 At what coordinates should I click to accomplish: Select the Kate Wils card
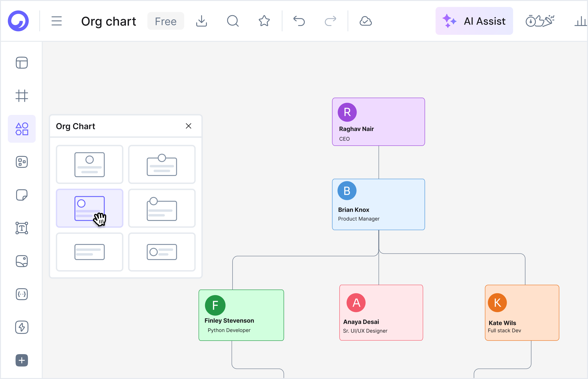pos(522,313)
